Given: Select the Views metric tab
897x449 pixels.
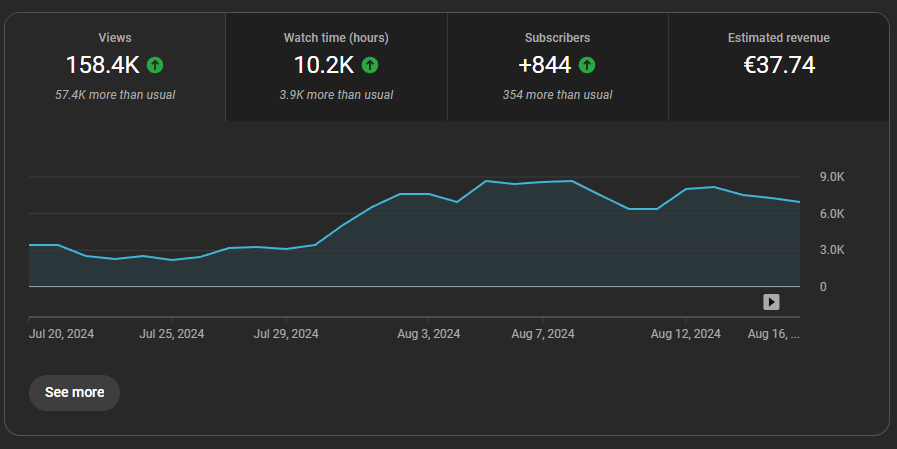Looking at the screenshot, I should pyautogui.click(x=115, y=67).
